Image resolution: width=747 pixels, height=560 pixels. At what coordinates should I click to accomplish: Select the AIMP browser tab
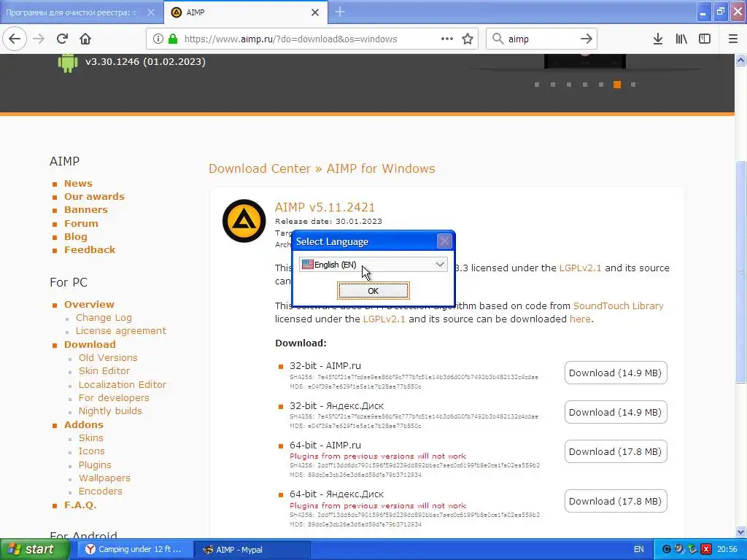tap(246, 12)
